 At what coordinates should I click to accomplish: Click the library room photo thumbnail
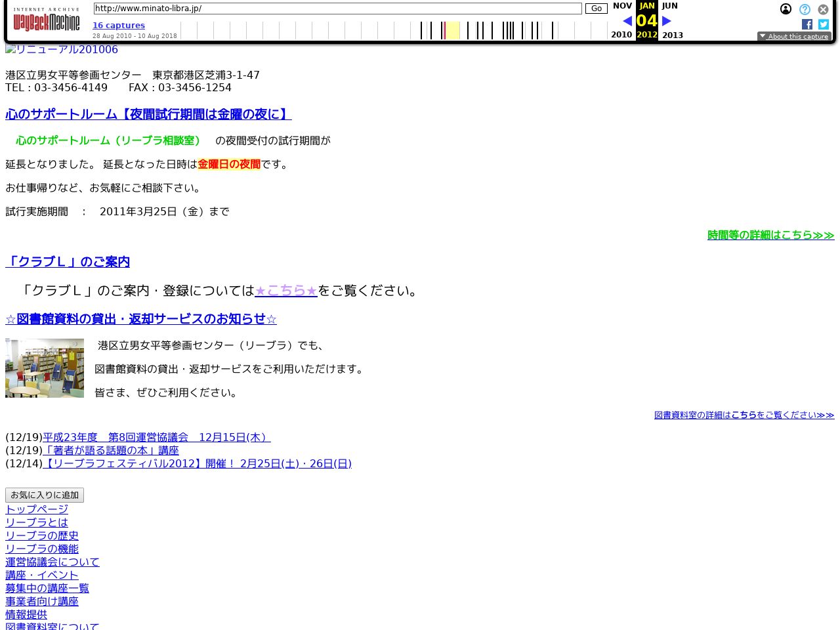(44, 368)
